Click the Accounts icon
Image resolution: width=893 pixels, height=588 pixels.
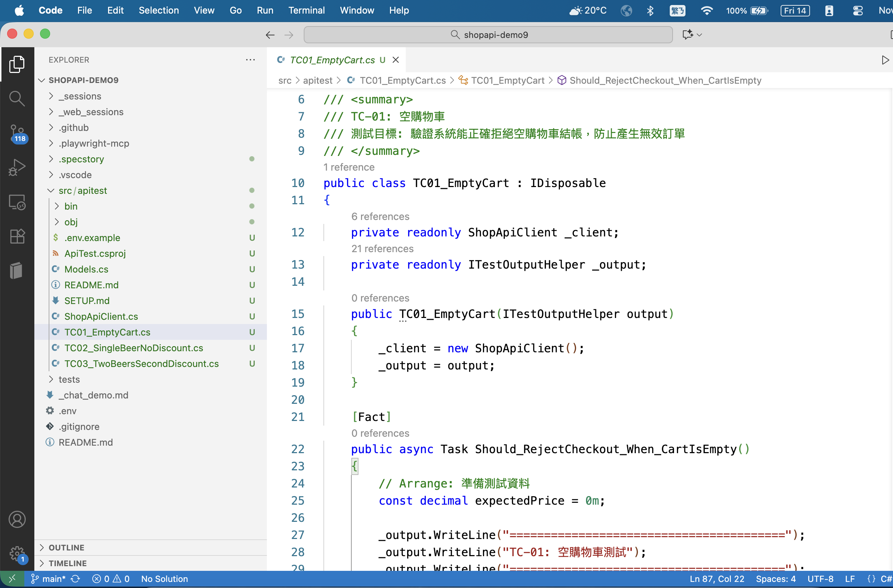coord(17,519)
